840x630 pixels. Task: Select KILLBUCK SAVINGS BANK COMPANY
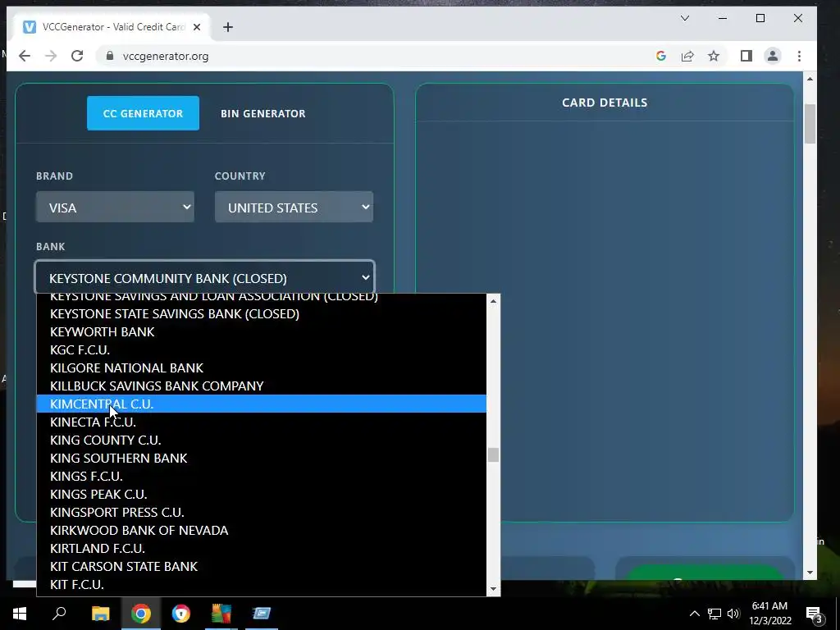(262, 386)
